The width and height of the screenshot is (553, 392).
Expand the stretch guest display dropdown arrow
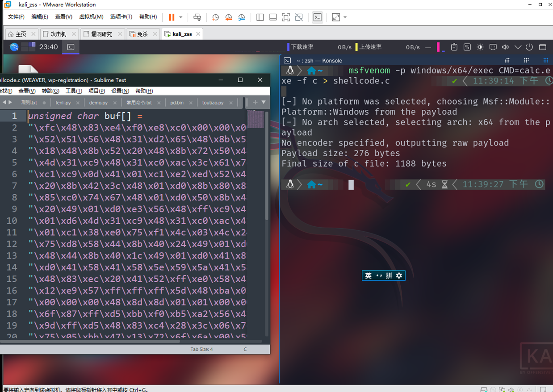point(345,17)
